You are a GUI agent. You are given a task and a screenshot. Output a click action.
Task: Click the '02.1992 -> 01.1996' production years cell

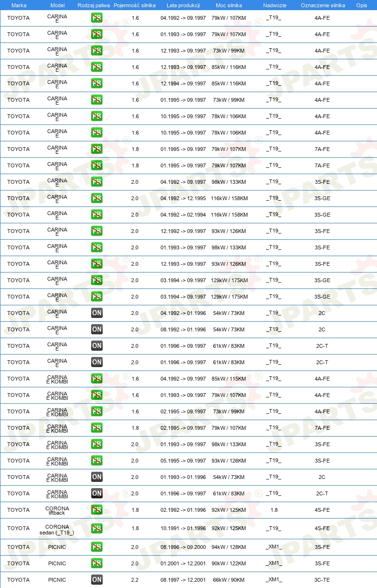pyautogui.click(x=183, y=510)
